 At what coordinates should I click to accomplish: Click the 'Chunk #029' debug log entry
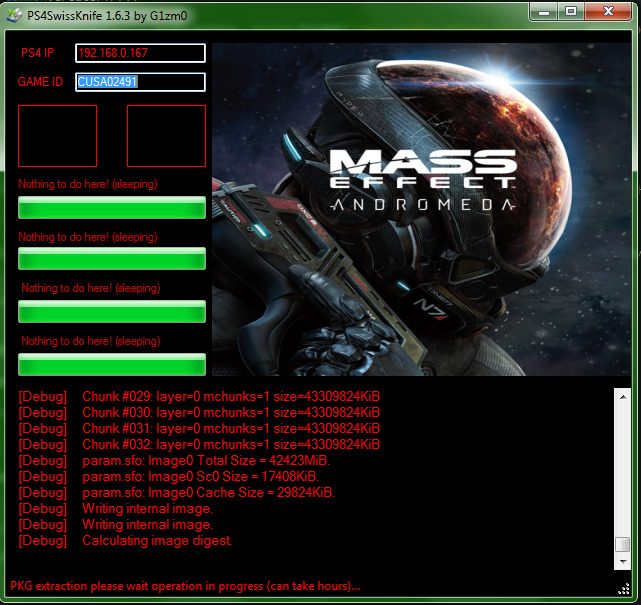(x=230, y=397)
